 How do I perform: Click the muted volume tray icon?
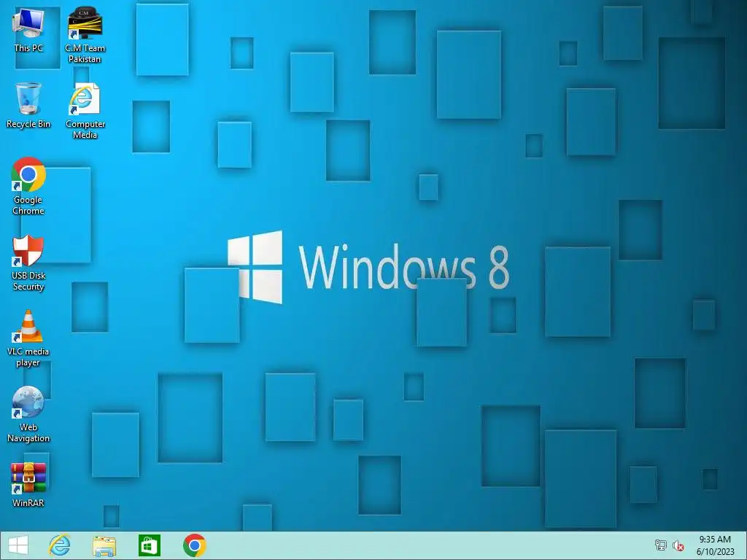(678, 545)
